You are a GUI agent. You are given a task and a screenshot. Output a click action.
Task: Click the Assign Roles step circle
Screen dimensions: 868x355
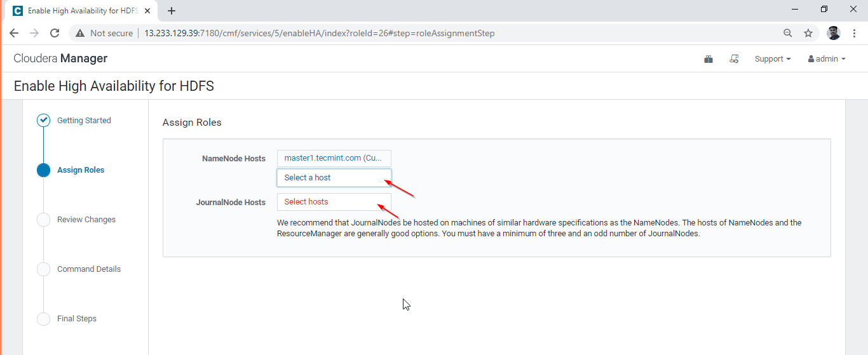[x=43, y=170]
